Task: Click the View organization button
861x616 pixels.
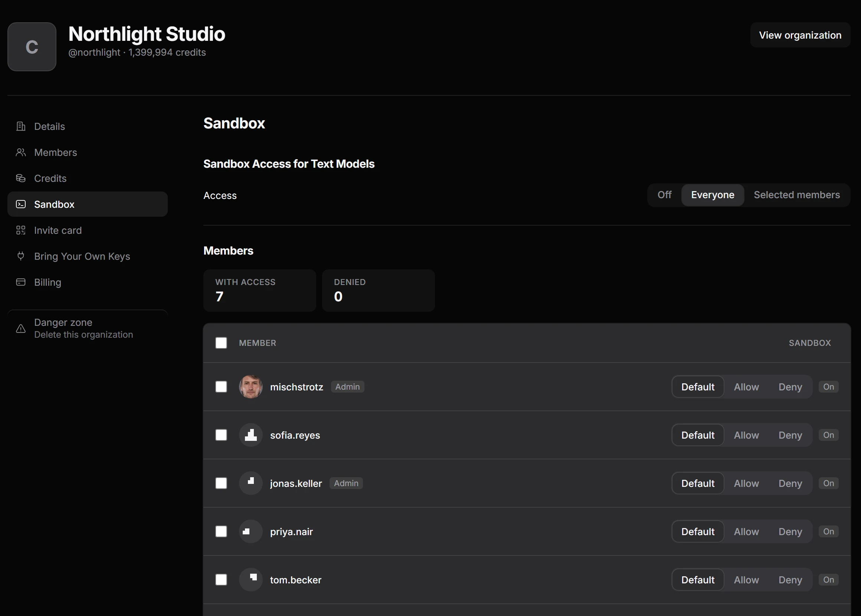Action: pos(800,35)
